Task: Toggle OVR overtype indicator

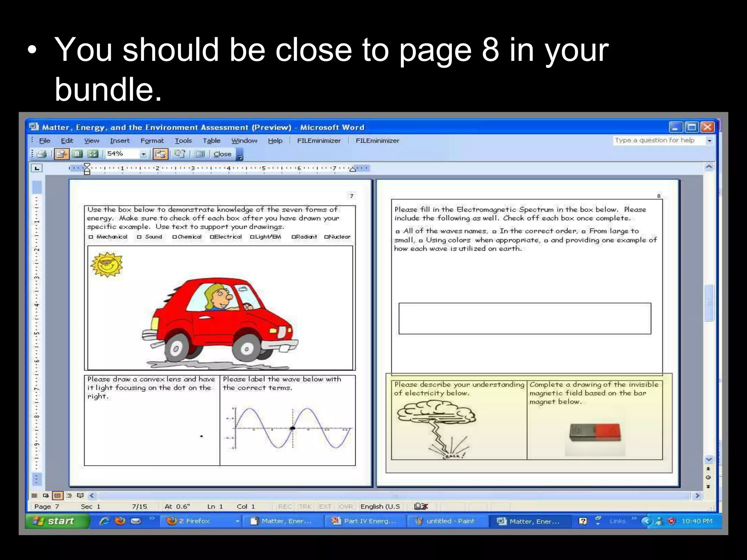Action: (x=345, y=506)
